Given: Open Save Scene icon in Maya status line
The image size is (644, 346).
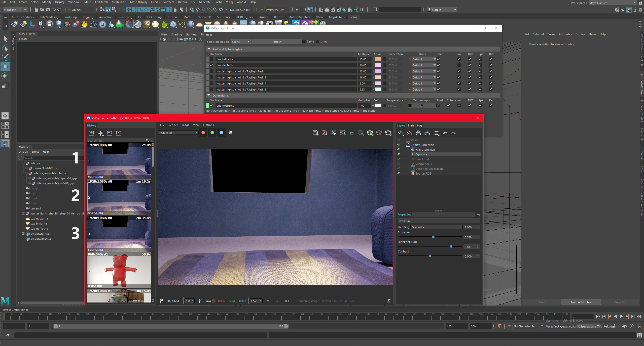Looking at the screenshot, I should tap(48, 10).
